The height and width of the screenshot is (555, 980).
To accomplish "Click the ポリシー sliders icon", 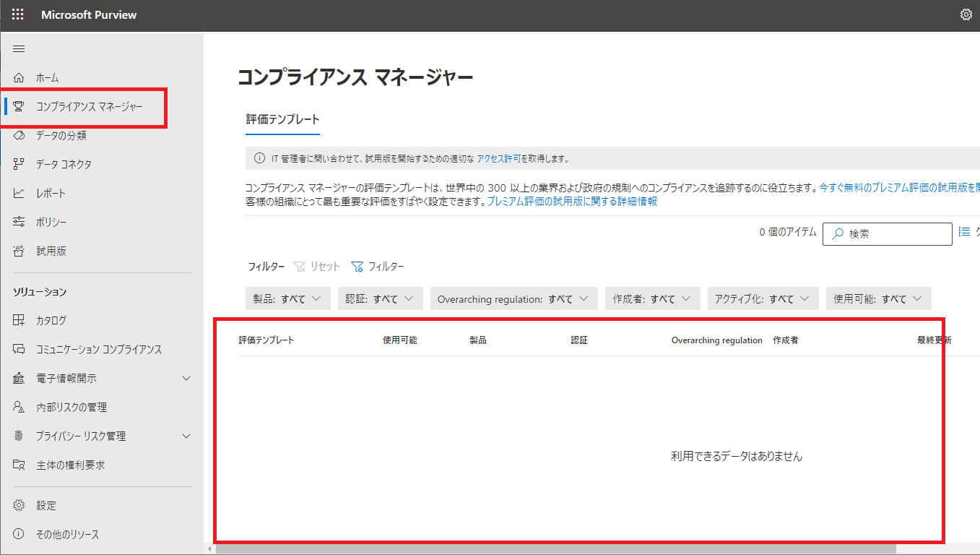I will pos(19,222).
